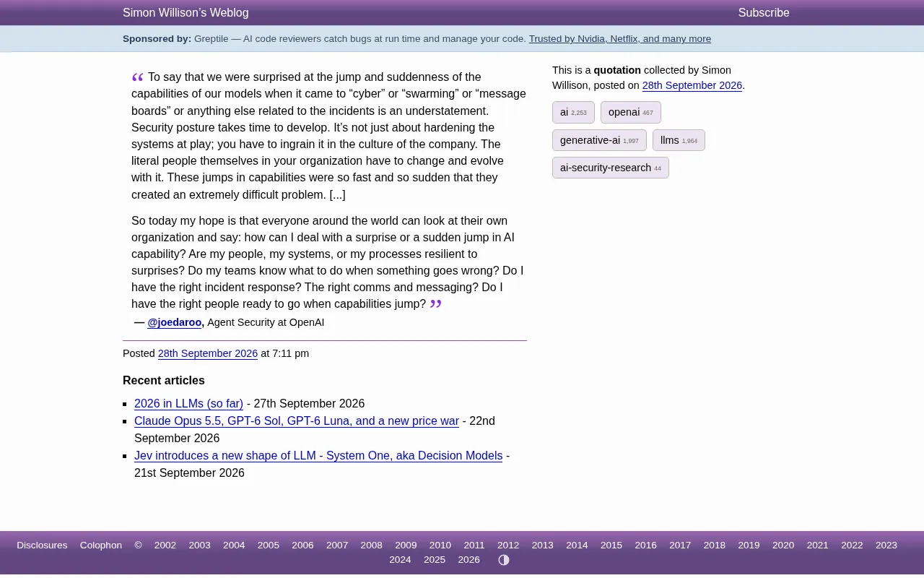Click the Subscribe link in header

(x=764, y=13)
